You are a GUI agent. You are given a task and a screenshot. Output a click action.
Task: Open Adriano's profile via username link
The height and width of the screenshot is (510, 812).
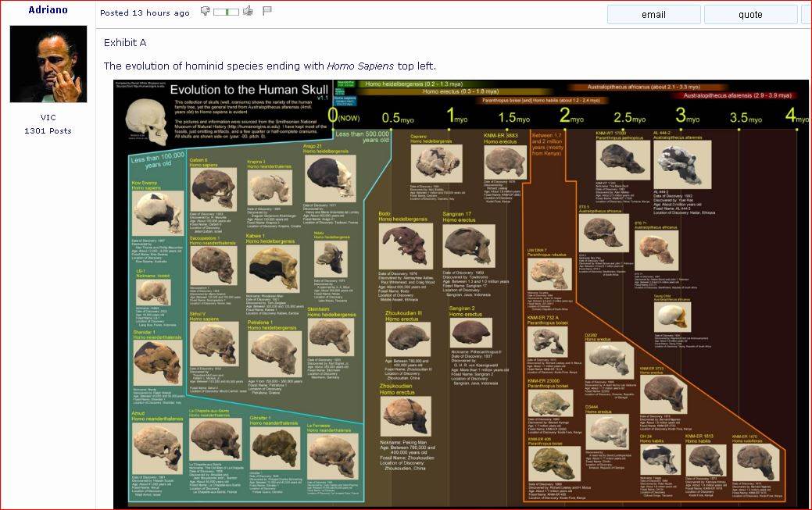pyautogui.click(x=48, y=10)
